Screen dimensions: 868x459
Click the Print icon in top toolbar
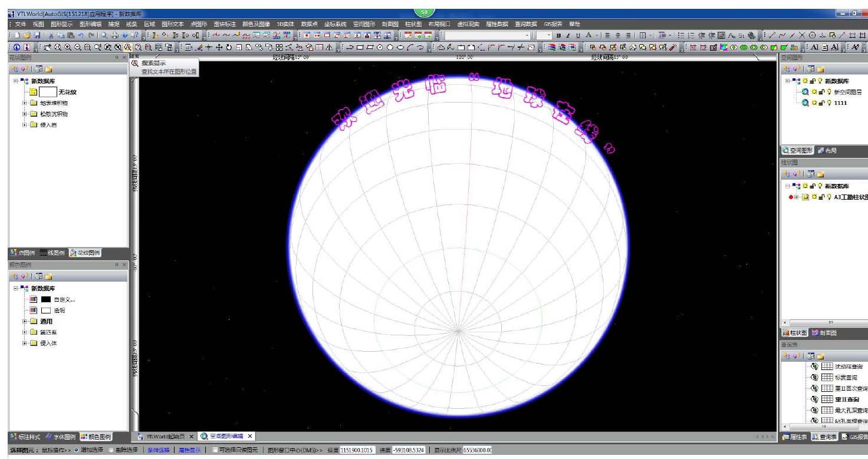(x=114, y=35)
